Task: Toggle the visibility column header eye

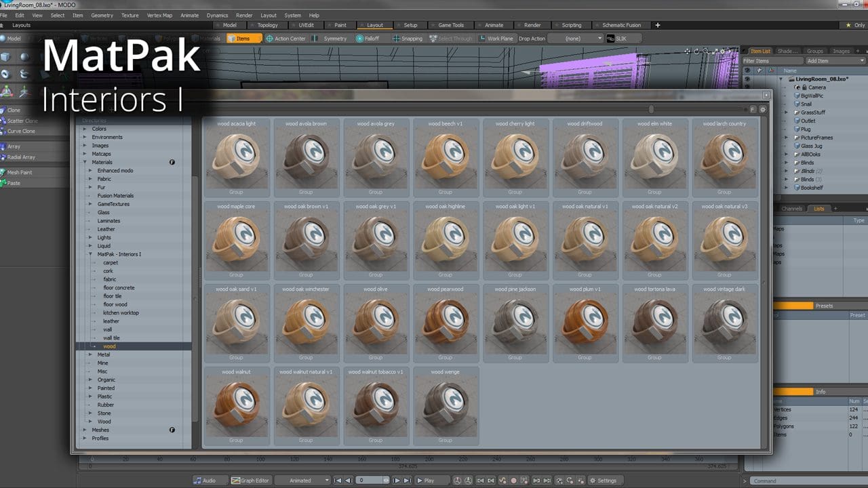Action: 749,70
